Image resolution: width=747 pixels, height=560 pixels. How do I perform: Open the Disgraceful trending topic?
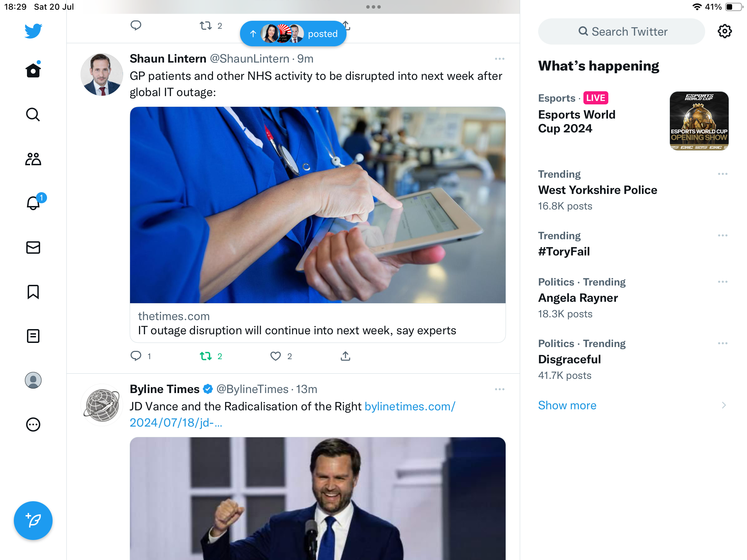coord(569,360)
